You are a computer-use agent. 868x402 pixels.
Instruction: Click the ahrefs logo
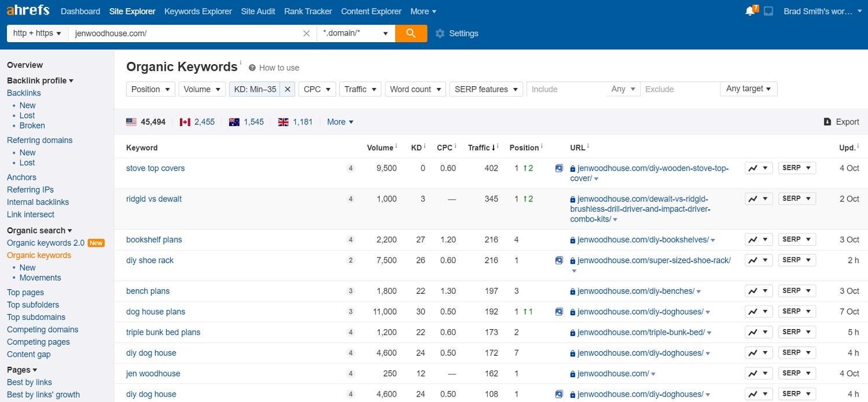(x=28, y=10)
